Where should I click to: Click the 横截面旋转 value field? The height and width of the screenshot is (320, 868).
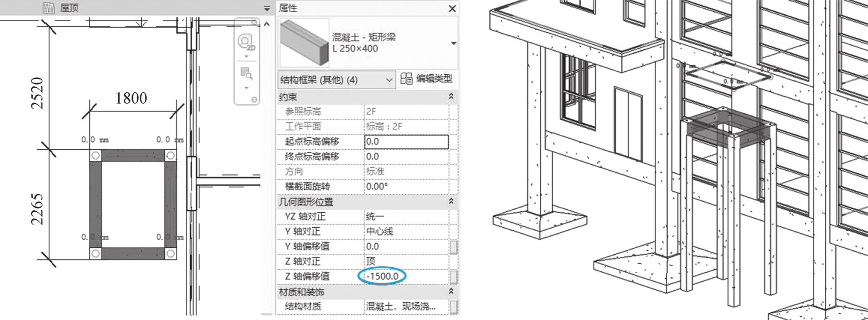pos(406,186)
